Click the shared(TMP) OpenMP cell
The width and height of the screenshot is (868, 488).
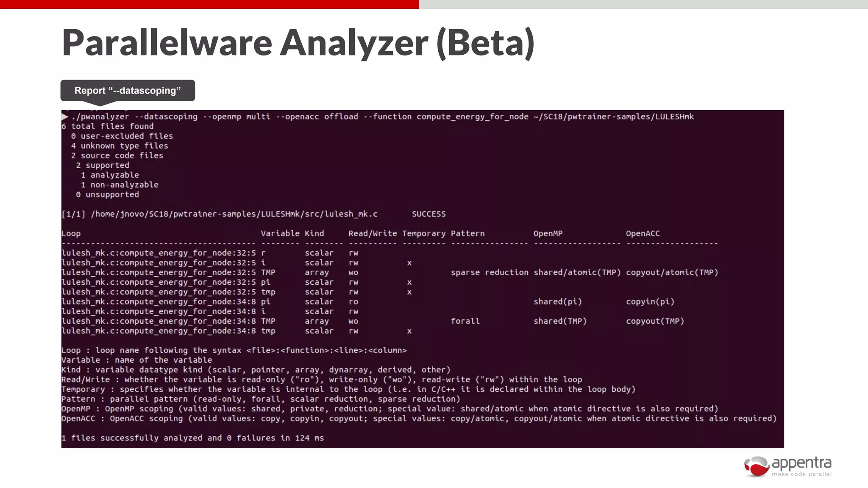click(x=560, y=321)
